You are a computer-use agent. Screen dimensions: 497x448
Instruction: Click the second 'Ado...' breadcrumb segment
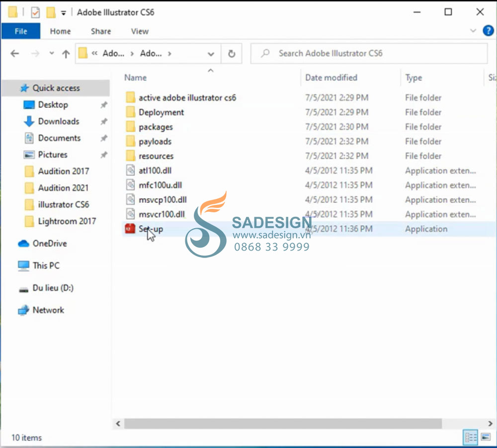click(151, 53)
